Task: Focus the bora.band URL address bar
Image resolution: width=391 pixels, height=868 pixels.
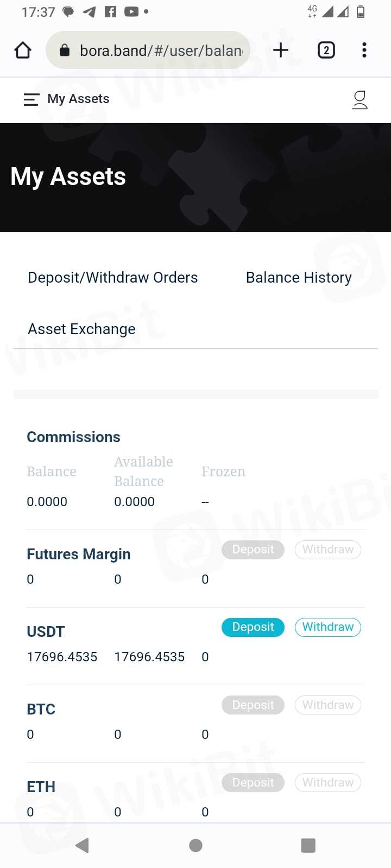Action: coord(160,50)
